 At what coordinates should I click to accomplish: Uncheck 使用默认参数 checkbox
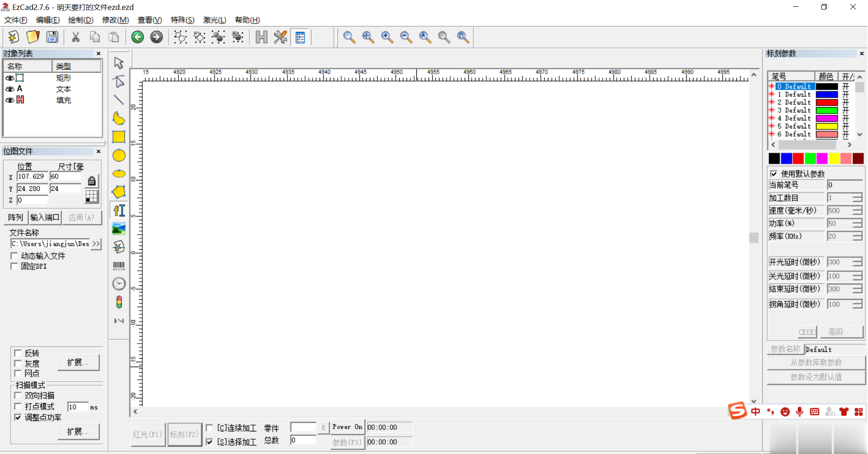774,174
